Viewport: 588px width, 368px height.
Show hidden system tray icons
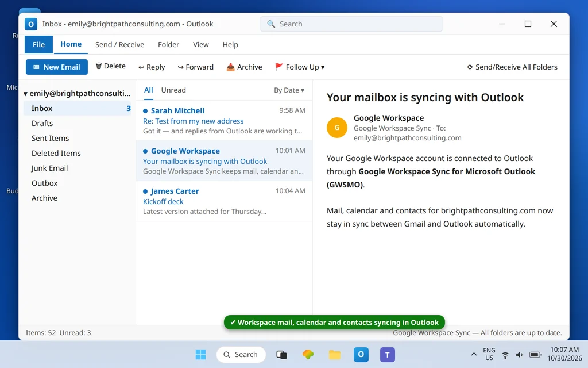(x=474, y=354)
